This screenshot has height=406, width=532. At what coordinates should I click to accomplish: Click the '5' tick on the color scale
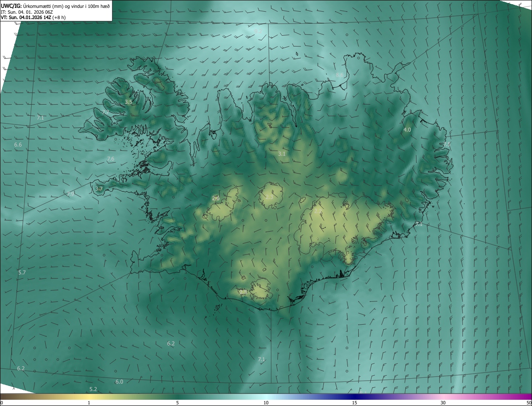click(x=177, y=403)
